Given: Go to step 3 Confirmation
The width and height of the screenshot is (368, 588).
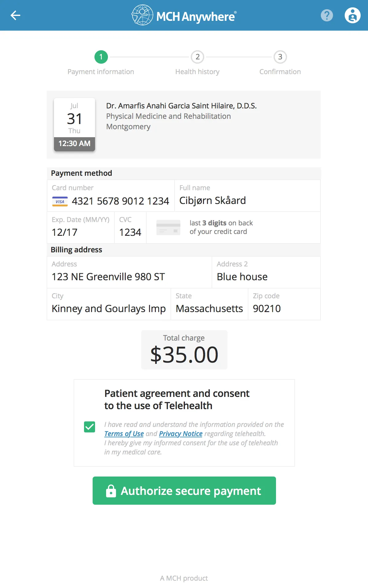Looking at the screenshot, I should click(280, 57).
